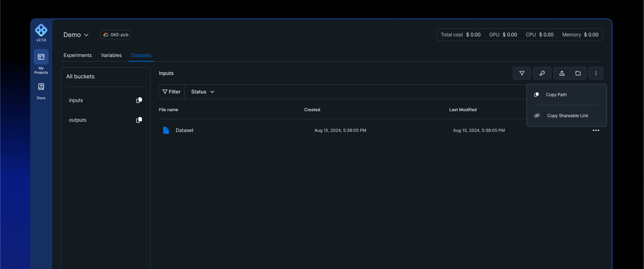Copy path of the inputs bucket
This screenshot has height=269, width=644.
139,100
